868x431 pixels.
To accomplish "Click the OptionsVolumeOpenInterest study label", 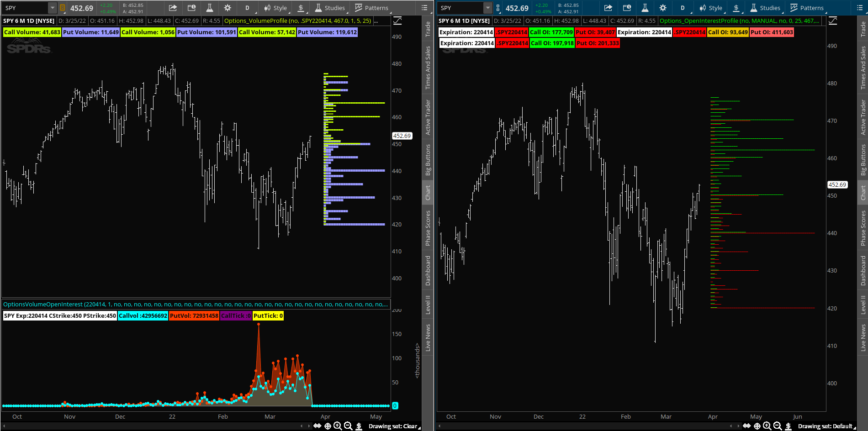I will 196,304.
